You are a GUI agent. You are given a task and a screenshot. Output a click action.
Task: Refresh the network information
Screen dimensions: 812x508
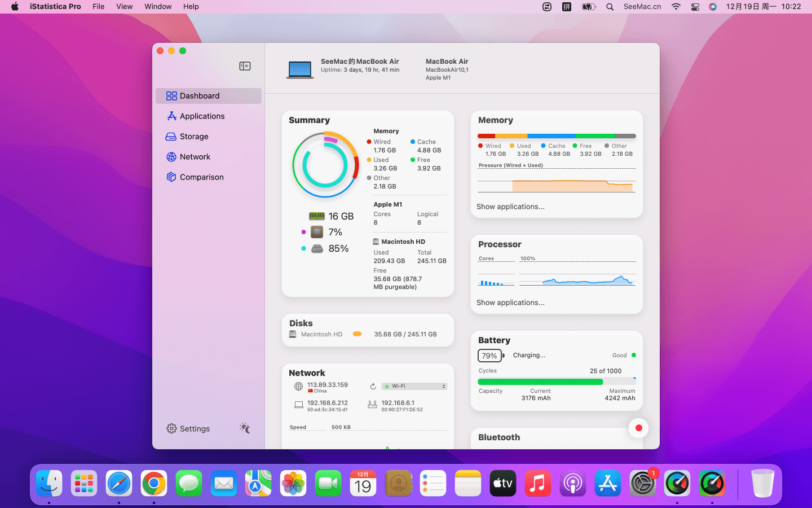coord(373,387)
